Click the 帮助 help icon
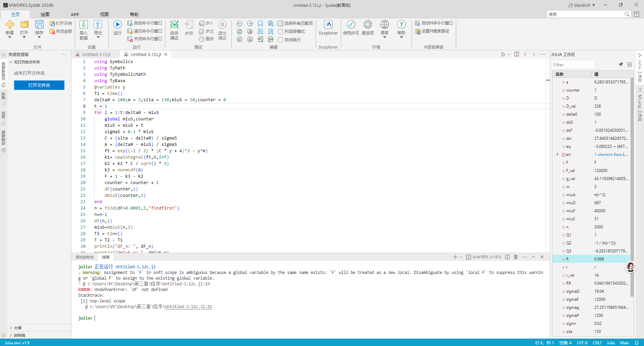 (401, 24)
